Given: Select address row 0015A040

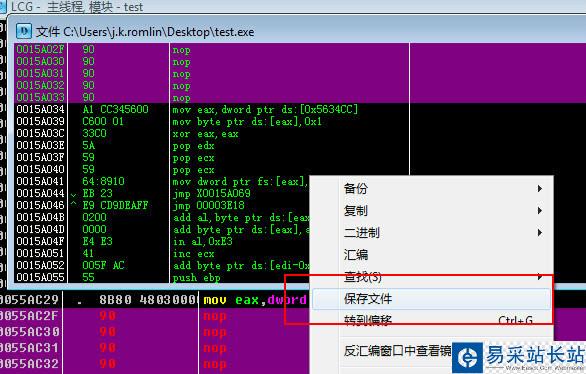Looking at the screenshot, I should tap(40, 169).
